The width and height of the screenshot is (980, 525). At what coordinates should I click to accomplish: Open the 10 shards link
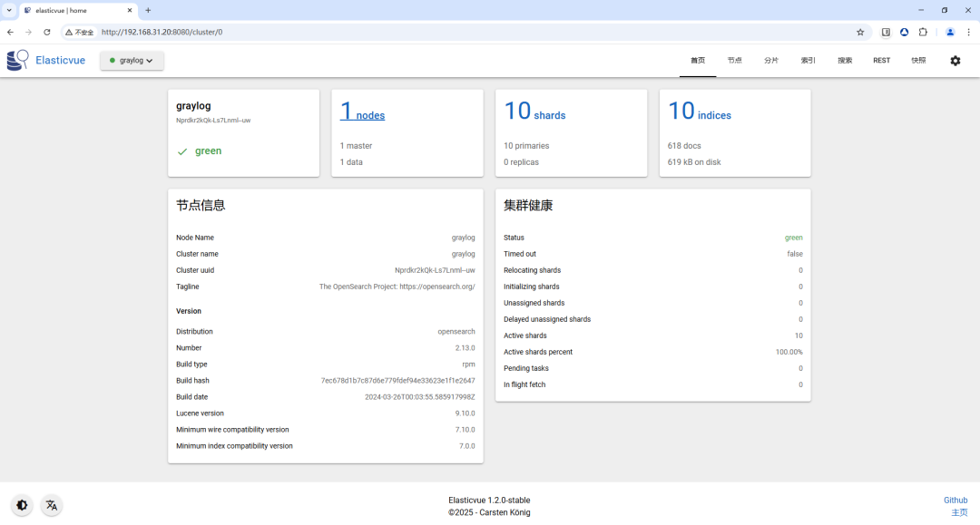pyautogui.click(x=534, y=112)
